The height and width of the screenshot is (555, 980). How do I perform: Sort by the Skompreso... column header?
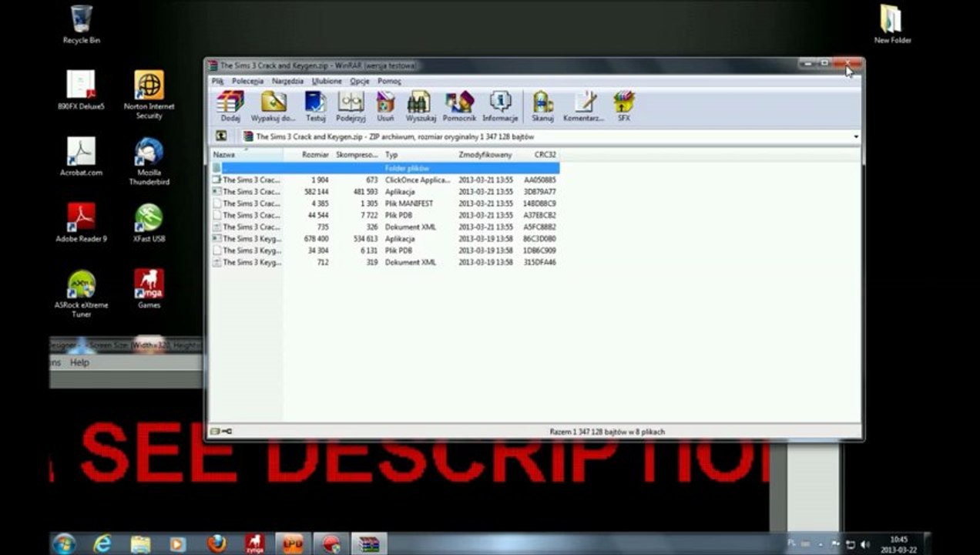(x=356, y=155)
